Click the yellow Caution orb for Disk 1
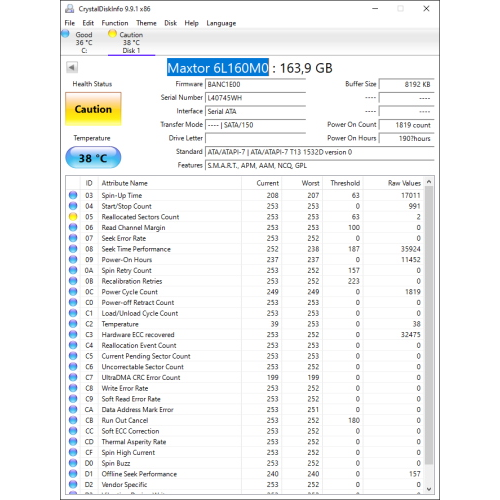 [x=112, y=34]
